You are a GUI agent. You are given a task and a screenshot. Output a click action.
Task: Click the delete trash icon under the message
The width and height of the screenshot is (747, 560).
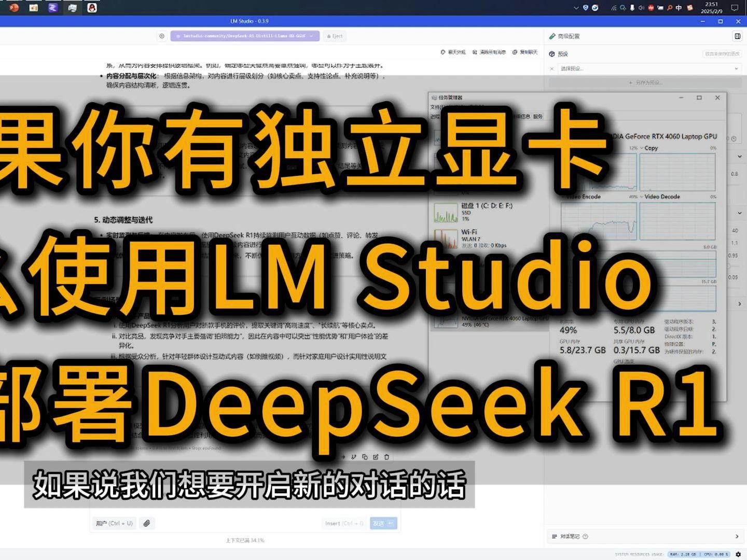coord(386,457)
